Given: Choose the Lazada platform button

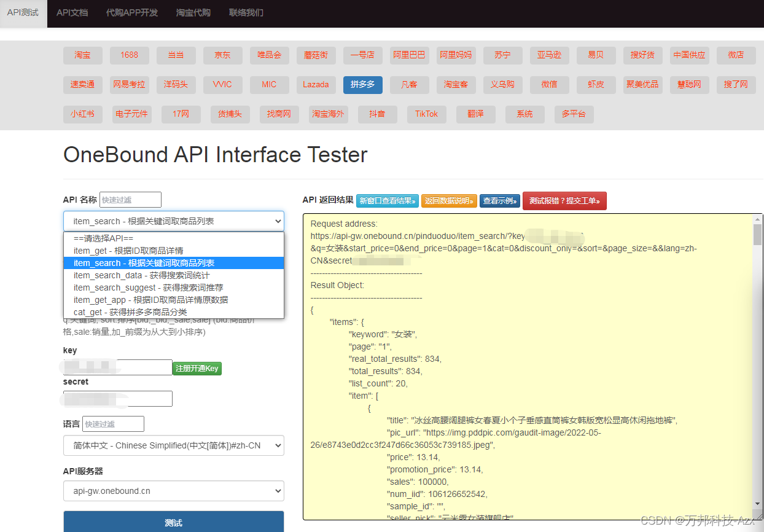Looking at the screenshot, I should point(316,85).
